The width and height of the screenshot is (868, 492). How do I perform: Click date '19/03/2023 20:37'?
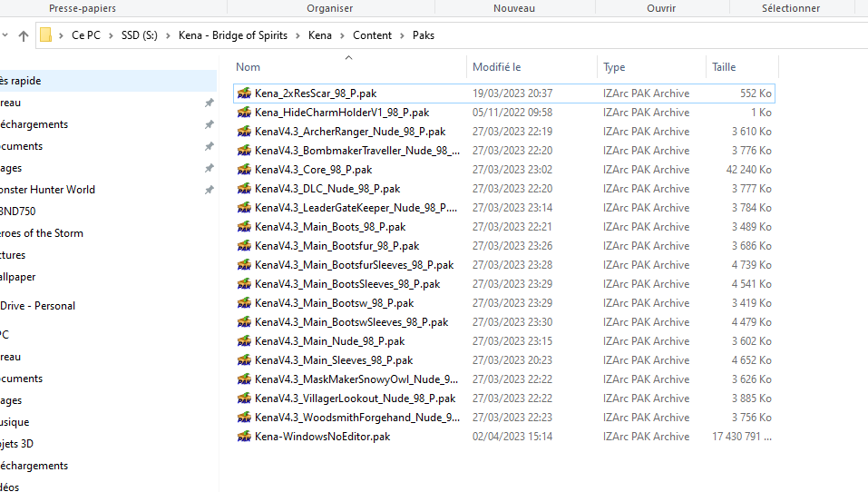[x=512, y=93]
